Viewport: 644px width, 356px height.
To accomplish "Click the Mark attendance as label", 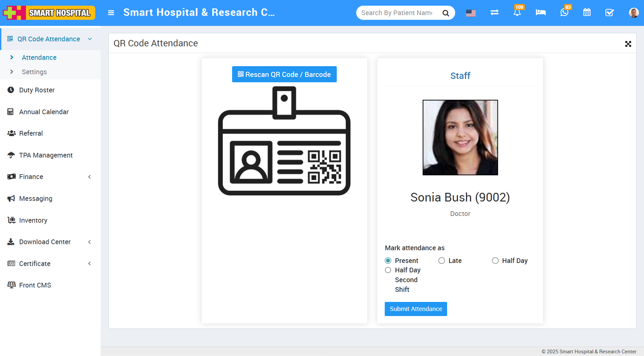I will click(x=415, y=248).
